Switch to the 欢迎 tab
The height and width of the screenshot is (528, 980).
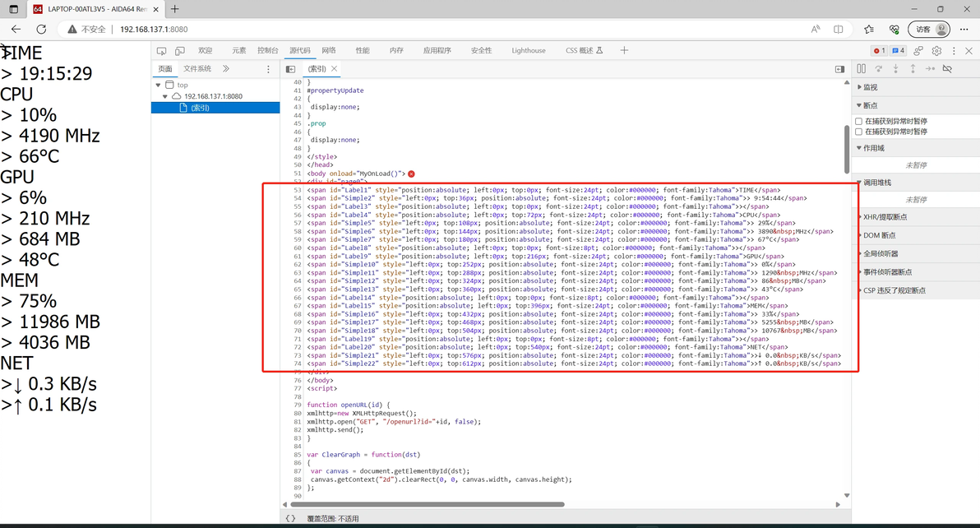(205, 51)
